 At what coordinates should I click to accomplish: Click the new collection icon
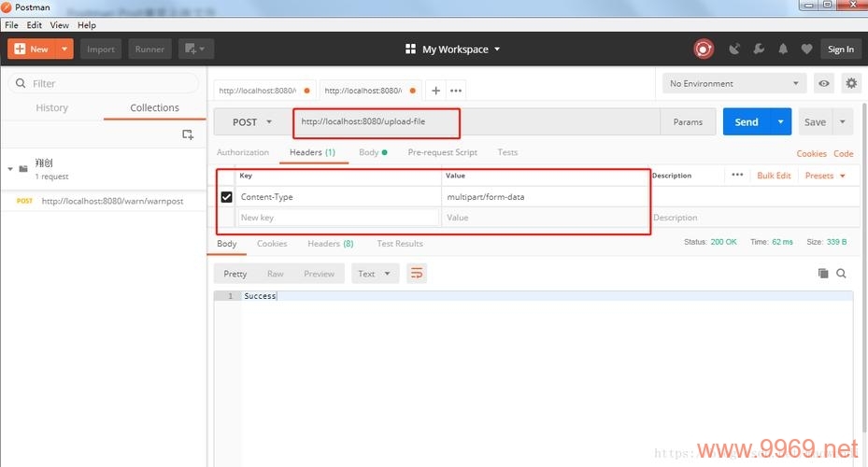tap(188, 134)
